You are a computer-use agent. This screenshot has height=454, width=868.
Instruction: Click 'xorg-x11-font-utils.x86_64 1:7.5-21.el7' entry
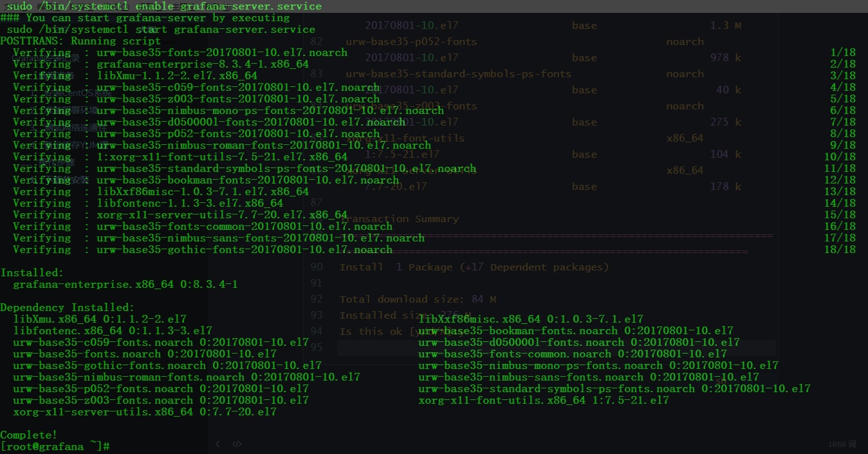point(544,400)
